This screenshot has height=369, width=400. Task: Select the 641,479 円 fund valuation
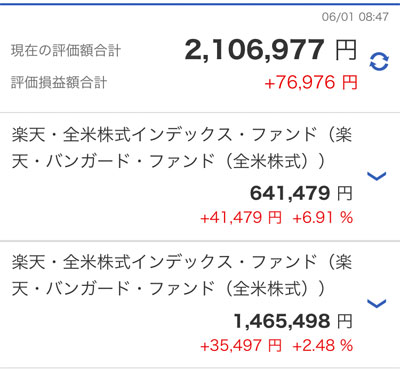(x=301, y=193)
